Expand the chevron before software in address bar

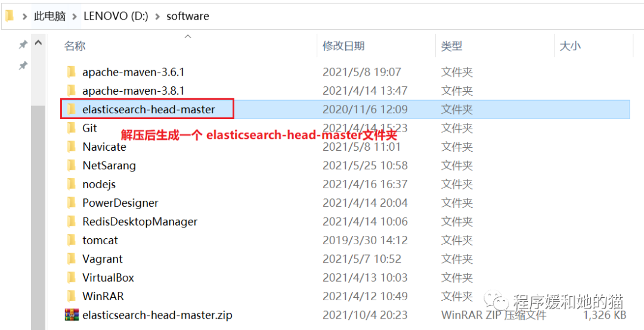point(157,17)
